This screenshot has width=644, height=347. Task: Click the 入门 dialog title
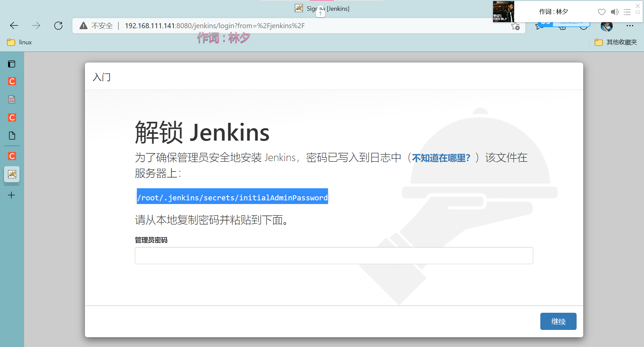(102, 77)
